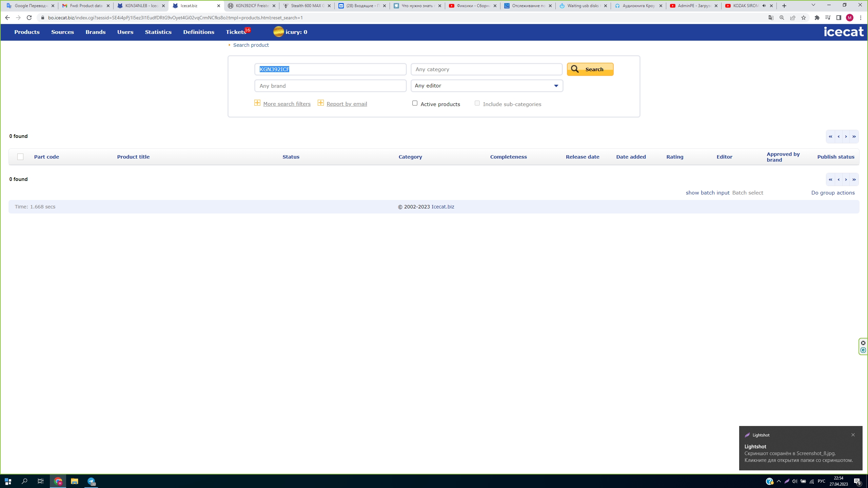
Task: Expand the Any brand dropdown
Action: pyautogui.click(x=330, y=85)
